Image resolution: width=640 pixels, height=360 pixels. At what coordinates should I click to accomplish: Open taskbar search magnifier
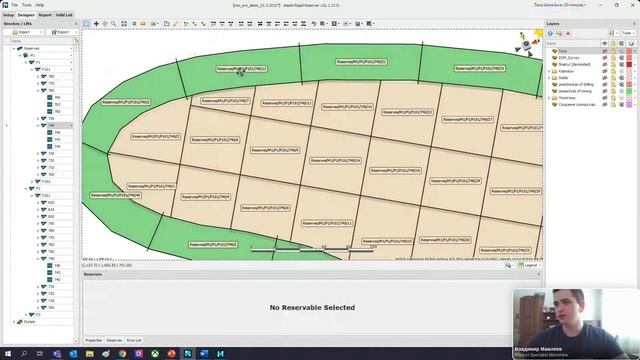point(24,353)
